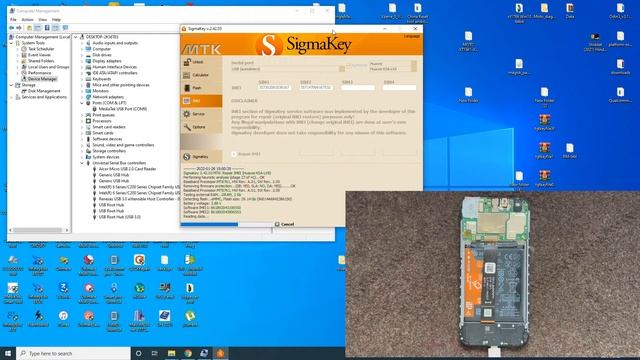Screen dimensions: 640x360
Task: Open the Calculator section in SigmaKey
Action: [x=201, y=75]
